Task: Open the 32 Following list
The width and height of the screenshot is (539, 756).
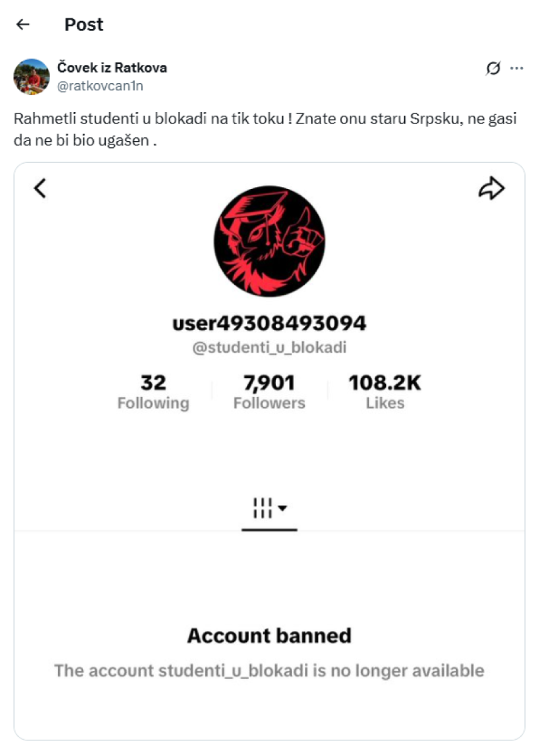Action: [x=153, y=392]
